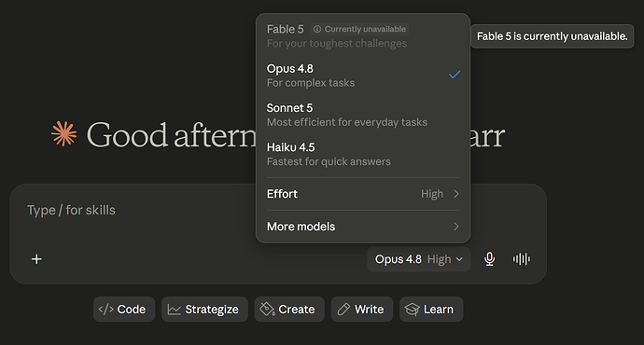Collapse the Opus 4.8 High model selector
This screenshot has width=644, height=345.
418,259
